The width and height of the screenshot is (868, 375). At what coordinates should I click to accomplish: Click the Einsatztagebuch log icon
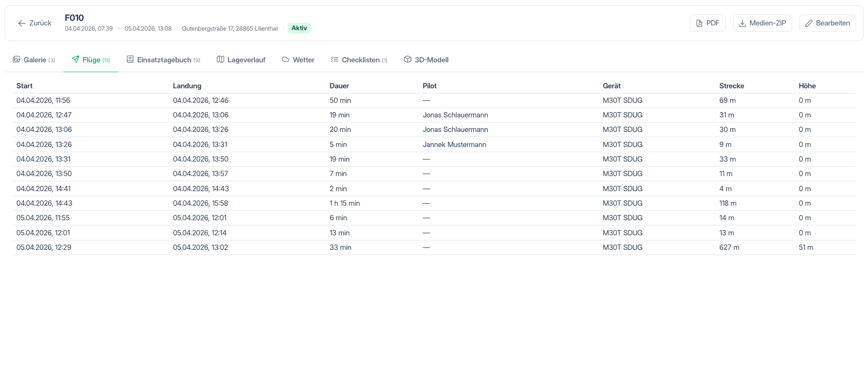[x=130, y=59]
